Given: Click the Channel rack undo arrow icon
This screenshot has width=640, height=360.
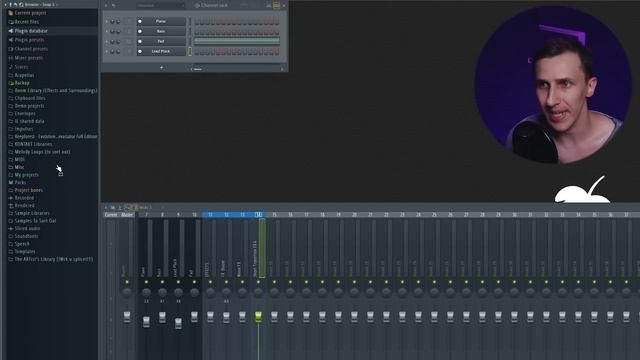Looking at the screenshot, I should [113, 6].
